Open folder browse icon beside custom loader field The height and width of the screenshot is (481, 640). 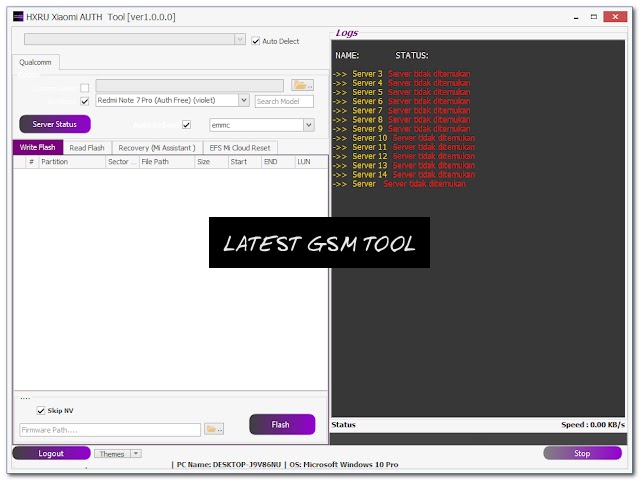point(302,85)
